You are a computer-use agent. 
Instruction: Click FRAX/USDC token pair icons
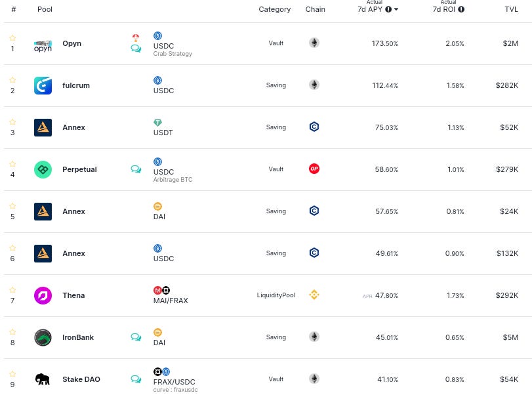click(161, 372)
